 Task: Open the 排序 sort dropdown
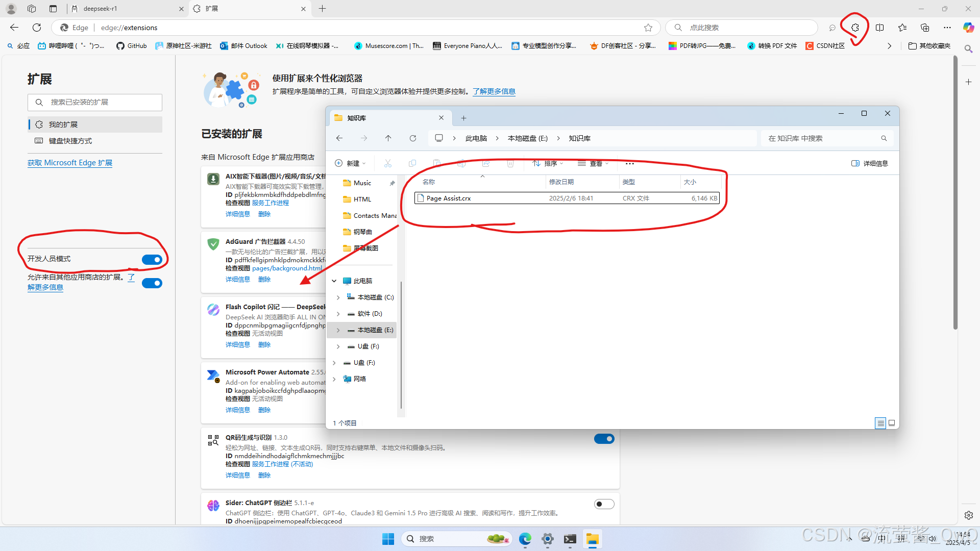coord(548,163)
